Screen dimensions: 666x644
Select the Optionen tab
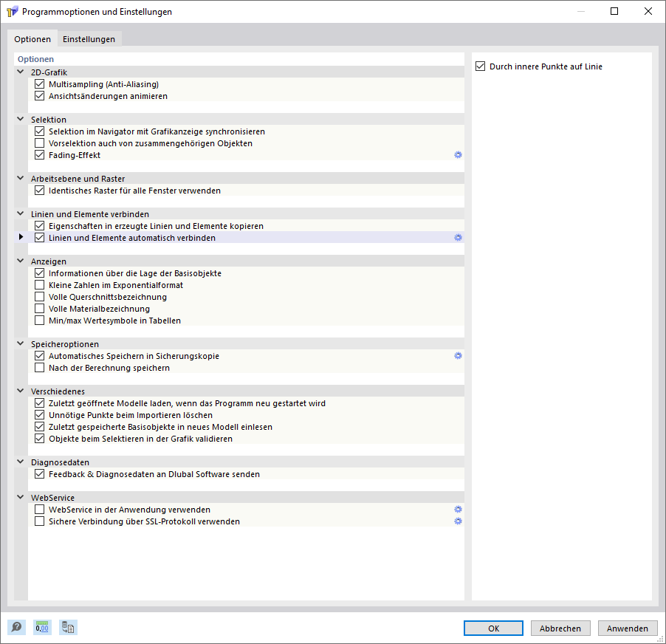[32, 39]
